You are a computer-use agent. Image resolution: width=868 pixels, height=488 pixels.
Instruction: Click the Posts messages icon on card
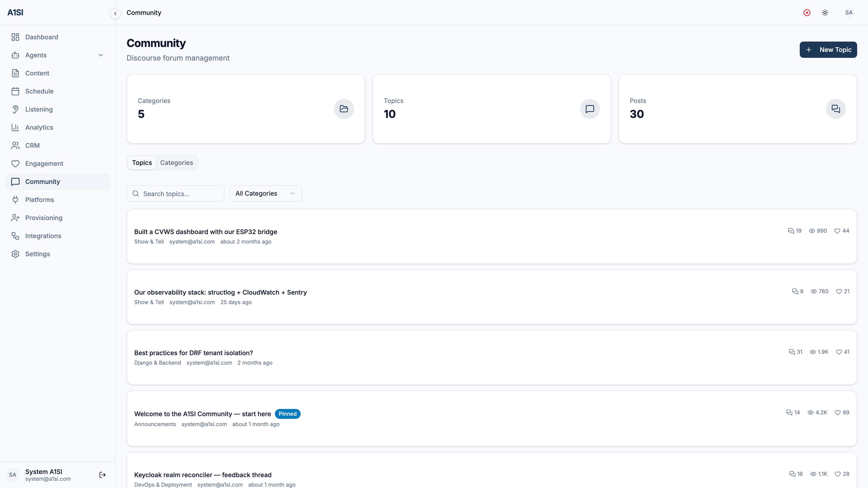836,109
